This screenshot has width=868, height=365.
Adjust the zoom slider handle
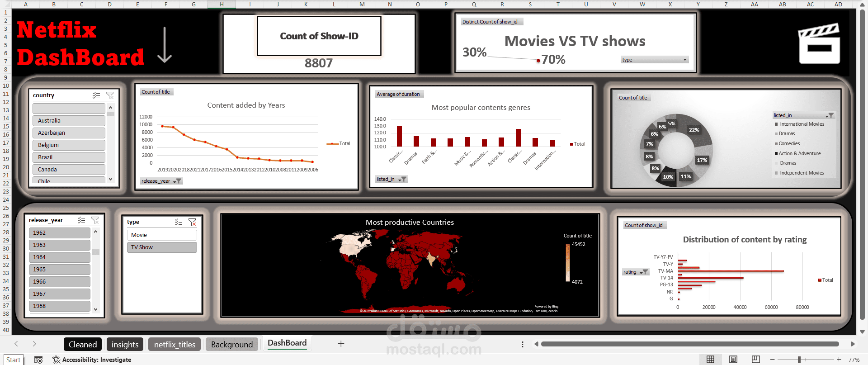799,360
